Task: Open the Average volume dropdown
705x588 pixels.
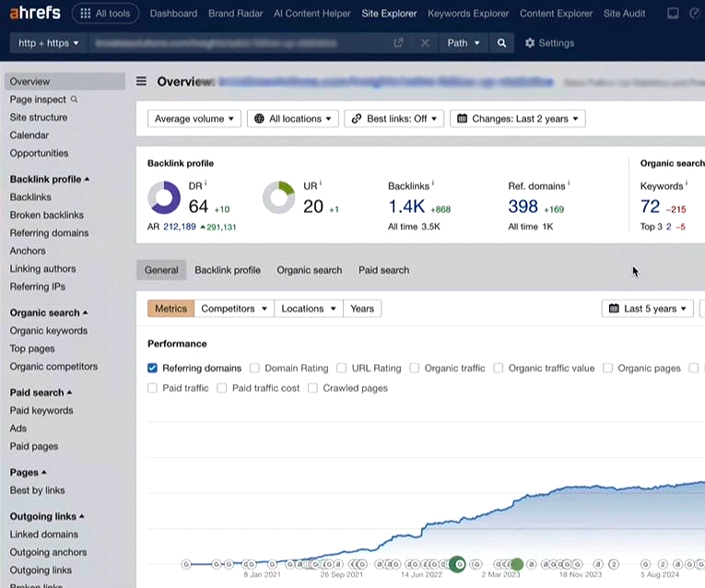Action: click(194, 119)
